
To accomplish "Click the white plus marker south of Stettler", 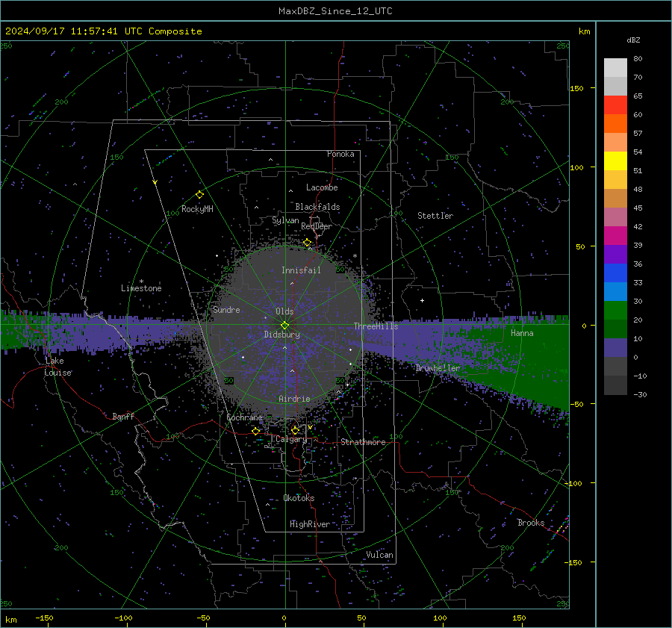I will point(422,300).
